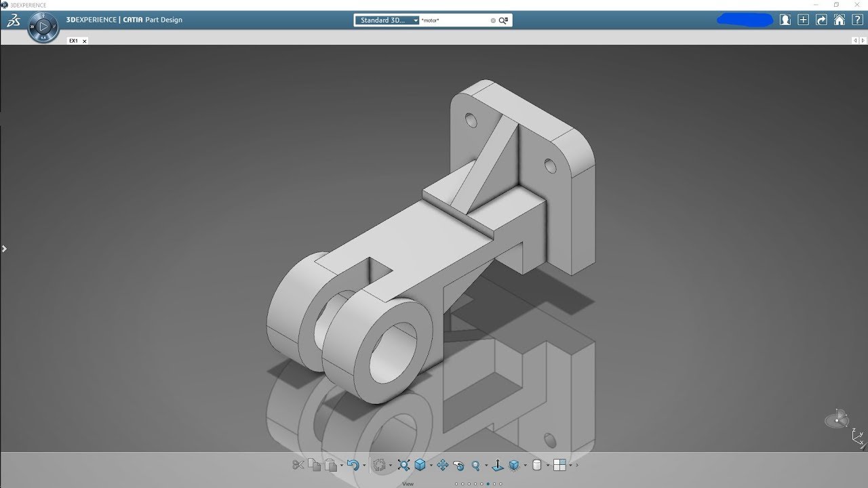This screenshot has width=868, height=488.
Task: Select the Zoom magnifier tool
Action: coord(476,465)
